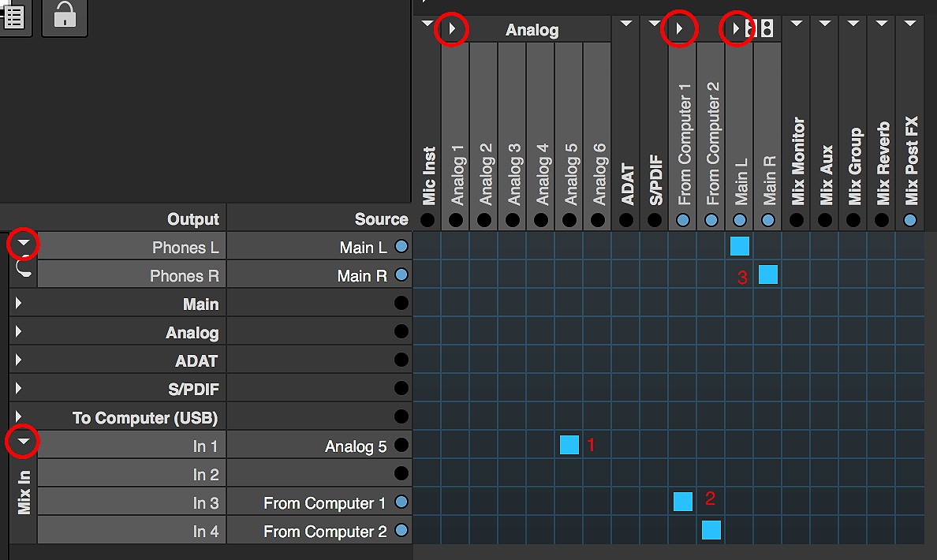This screenshot has width=937, height=560.
Task: Click the signal dot beside Analog 5 source
Action: point(401,446)
